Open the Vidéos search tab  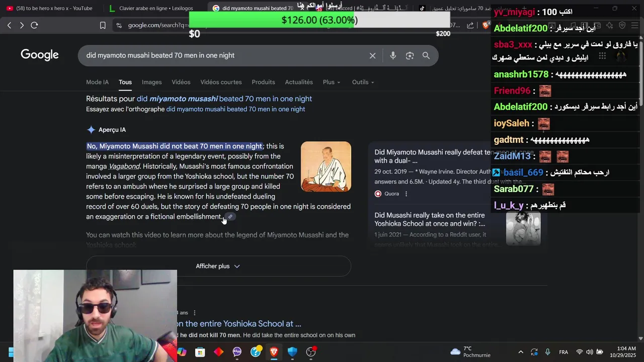pos(181,82)
